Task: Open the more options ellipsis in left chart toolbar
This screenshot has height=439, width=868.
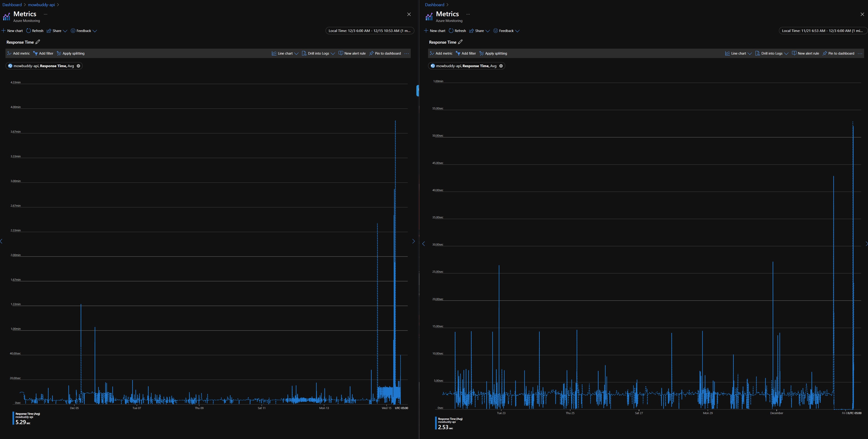Action: (407, 53)
